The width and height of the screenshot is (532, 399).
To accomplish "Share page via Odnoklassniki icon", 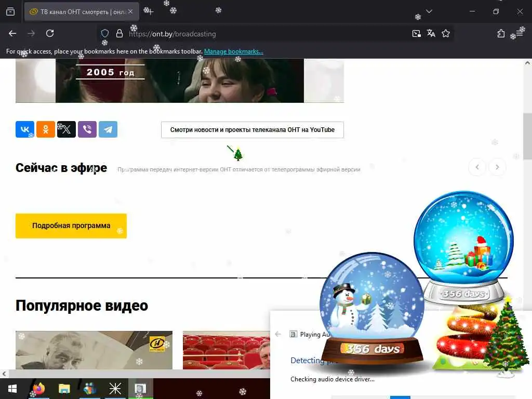I will pyautogui.click(x=46, y=129).
